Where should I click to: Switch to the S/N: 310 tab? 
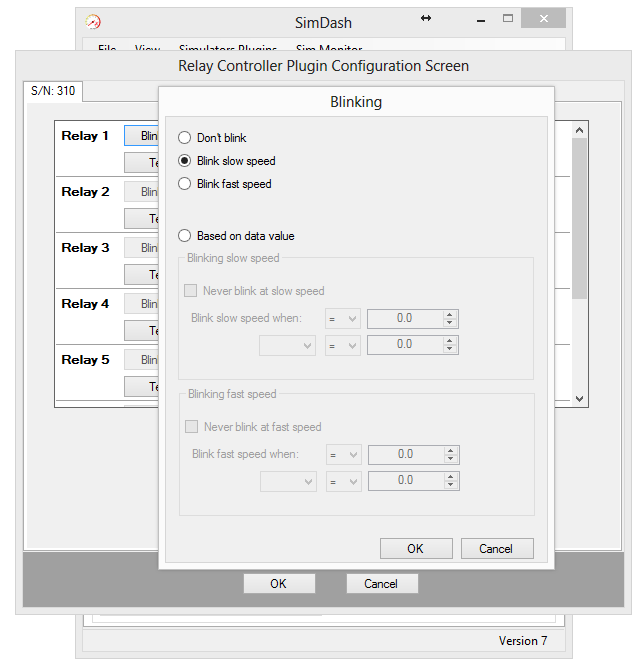pos(53,91)
